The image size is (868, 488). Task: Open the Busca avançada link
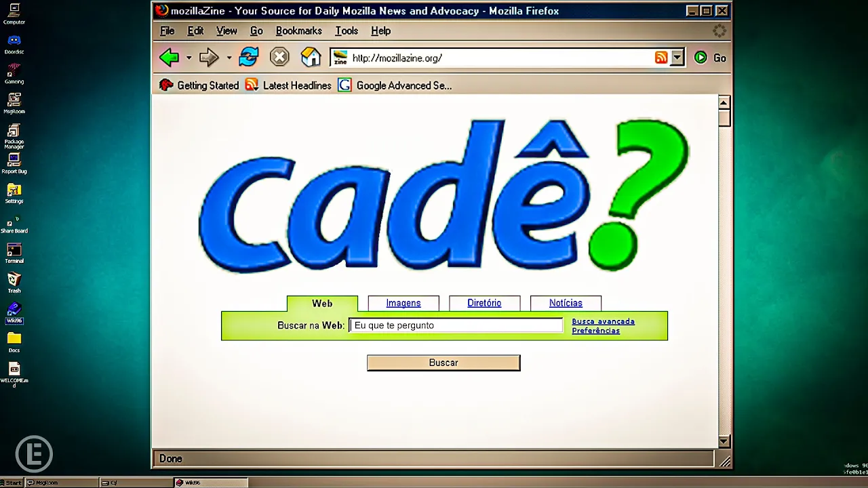point(603,321)
